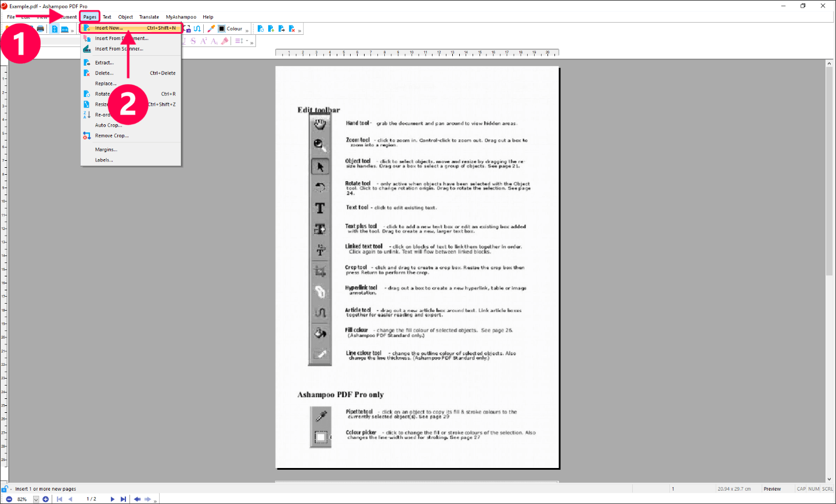Click the SCRL status indicator
Screen dimensions: 836x504
(827, 489)
